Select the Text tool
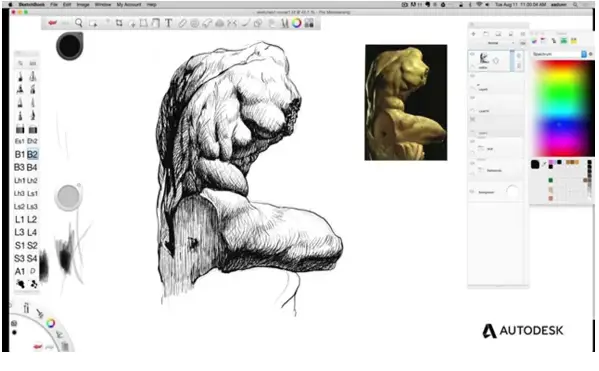This screenshot has height=371, width=599. [x=168, y=23]
